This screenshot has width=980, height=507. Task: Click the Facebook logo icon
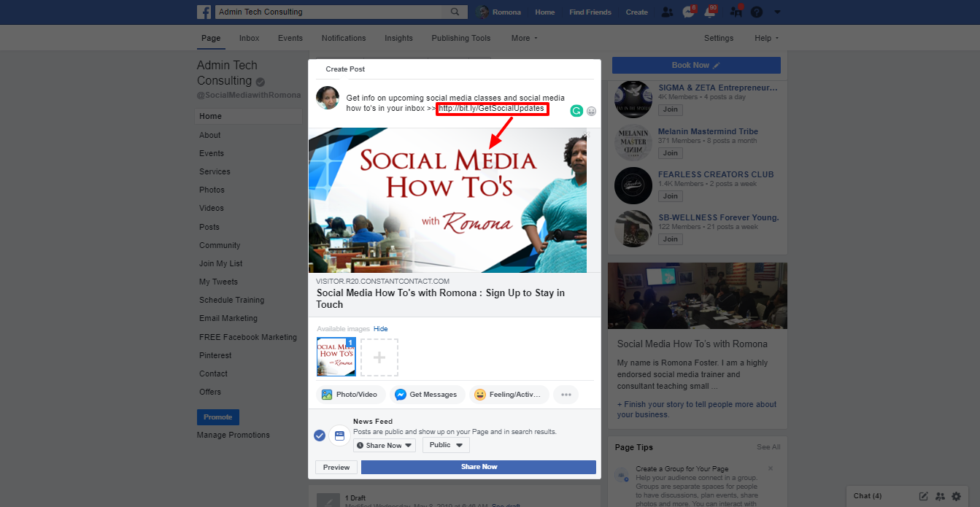tap(204, 12)
